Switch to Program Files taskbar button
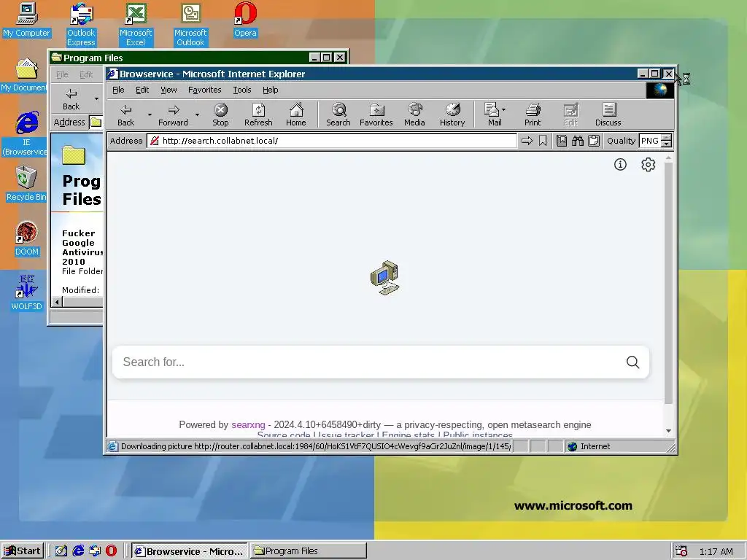The image size is (747, 560). 309,551
